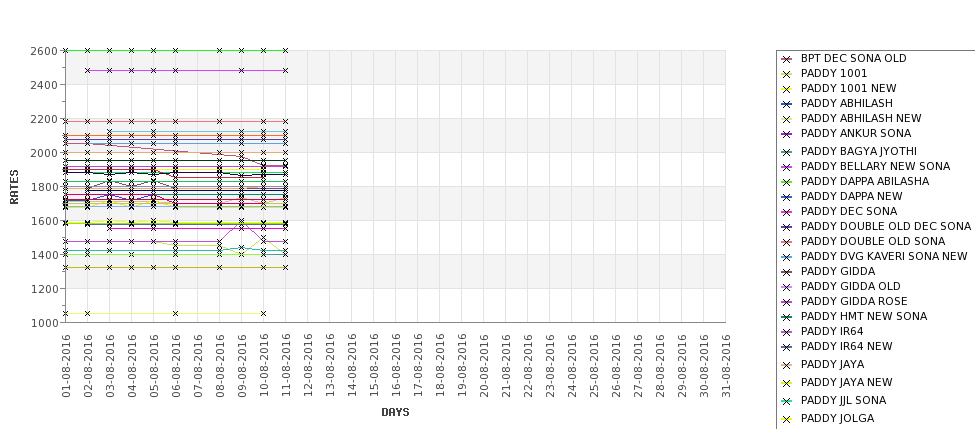Click the 23-08-2016 date label
Viewport: 975px width, 429px height.
coord(550,366)
